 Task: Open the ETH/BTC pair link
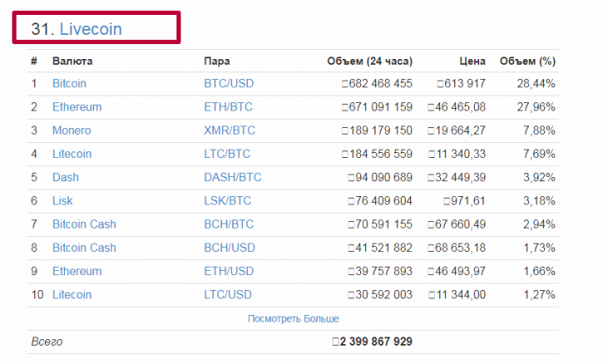(x=228, y=107)
